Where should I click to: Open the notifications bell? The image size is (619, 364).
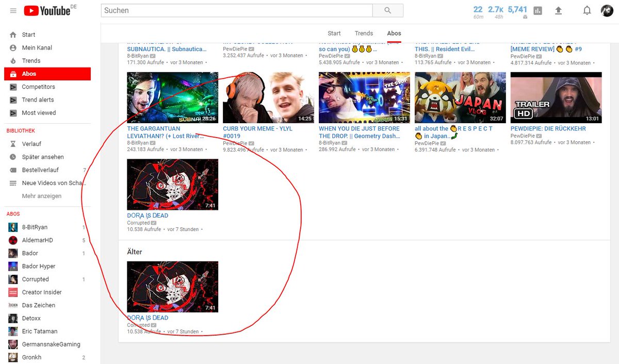587,10
